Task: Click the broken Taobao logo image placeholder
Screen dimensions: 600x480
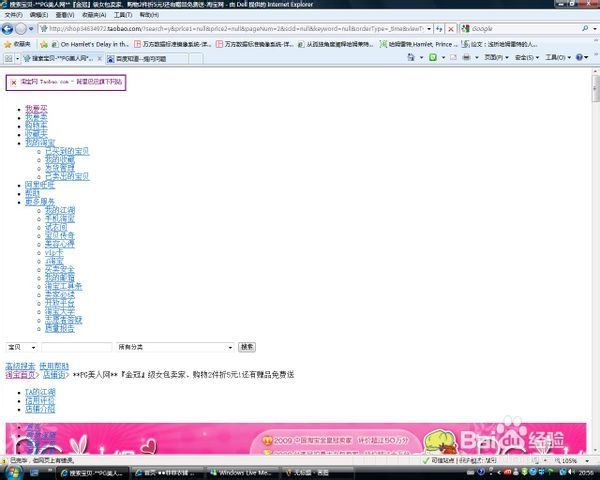Action: point(66,82)
